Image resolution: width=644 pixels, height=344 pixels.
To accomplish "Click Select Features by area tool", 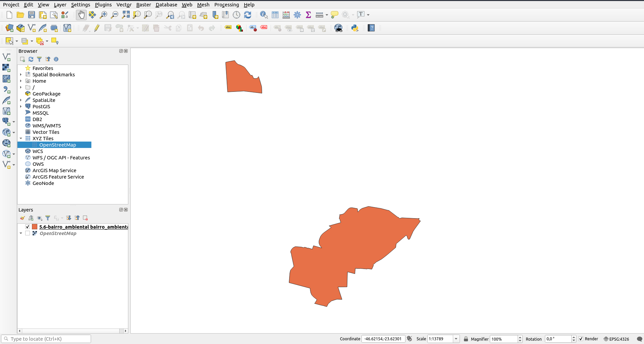I will pos(9,41).
